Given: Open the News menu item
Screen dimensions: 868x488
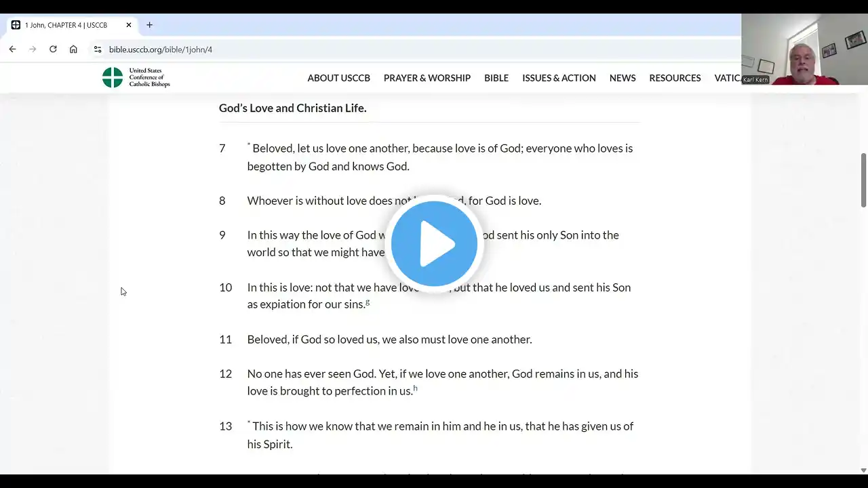Looking at the screenshot, I should [622, 78].
